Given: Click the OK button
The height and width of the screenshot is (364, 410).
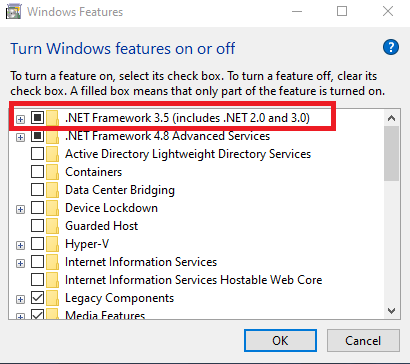Looking at the screenshot, I should click(x=280, y=341).
